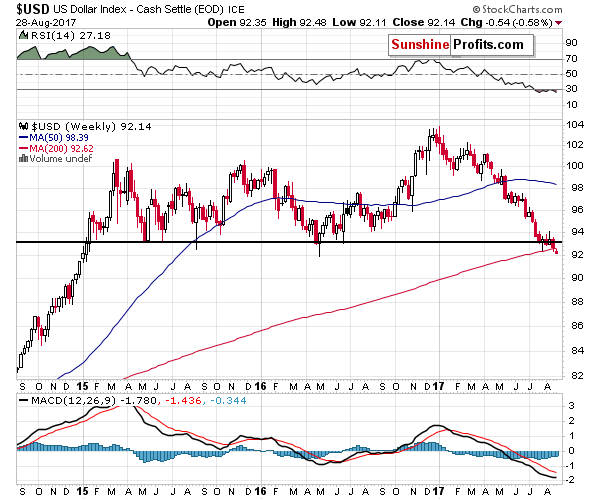Click the 3 label on the MACD axis

[x=572, y=406]
